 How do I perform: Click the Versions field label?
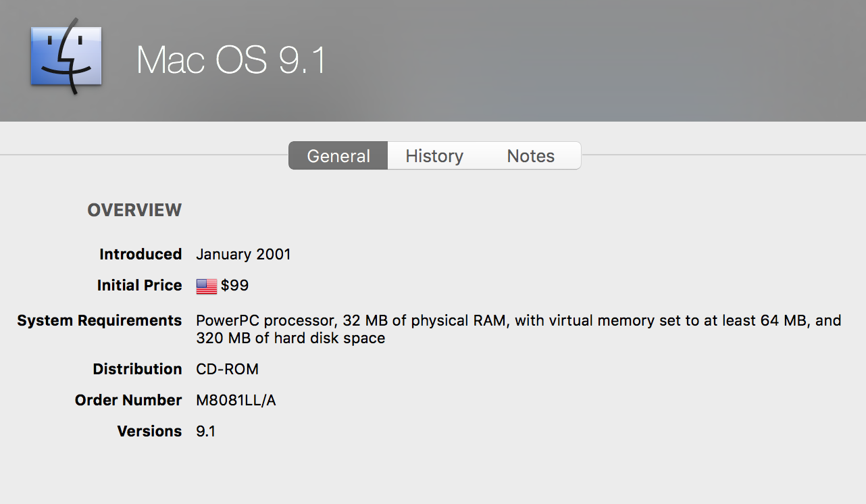coord(149,432)
